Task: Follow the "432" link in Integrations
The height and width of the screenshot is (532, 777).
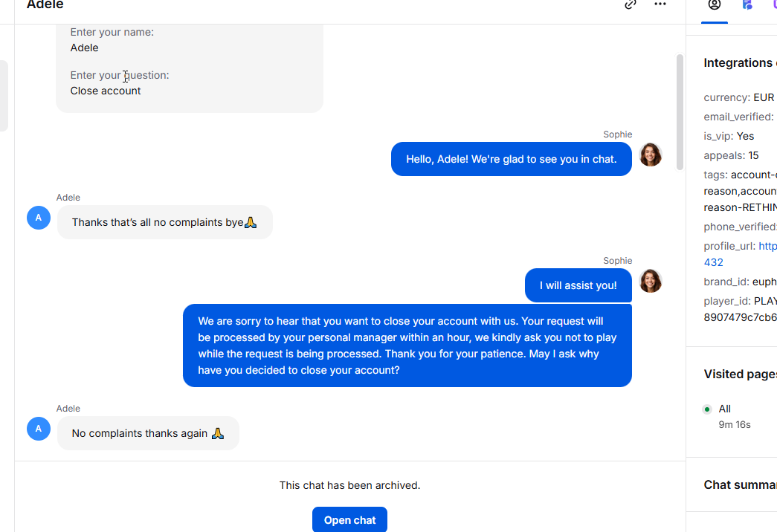Action: click(x=714, y=262)
